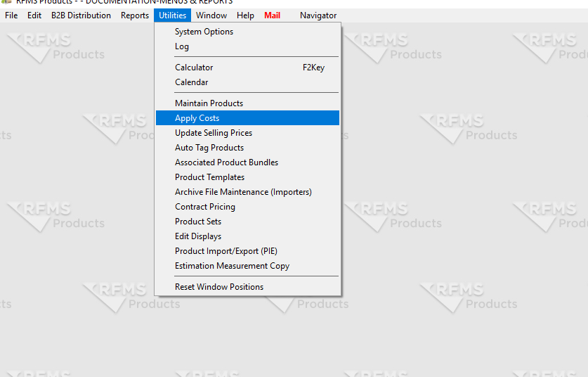Launch the Calculator utility
The width and height of the screenshot is (588, 377).
(247, 68)
